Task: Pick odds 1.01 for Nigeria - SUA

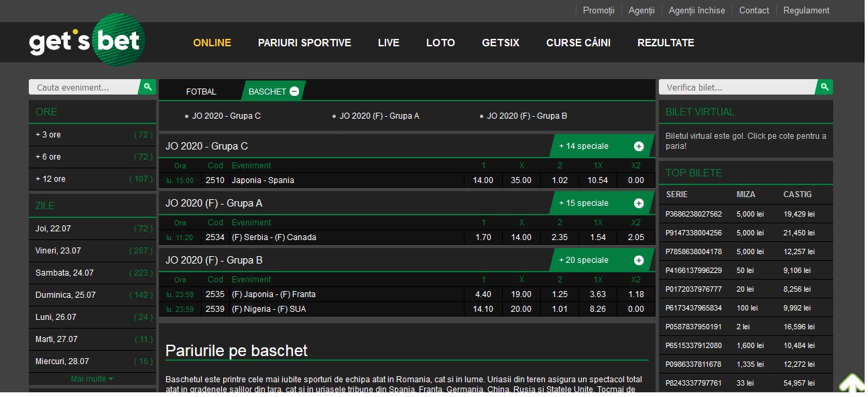Action: (560, 309)
